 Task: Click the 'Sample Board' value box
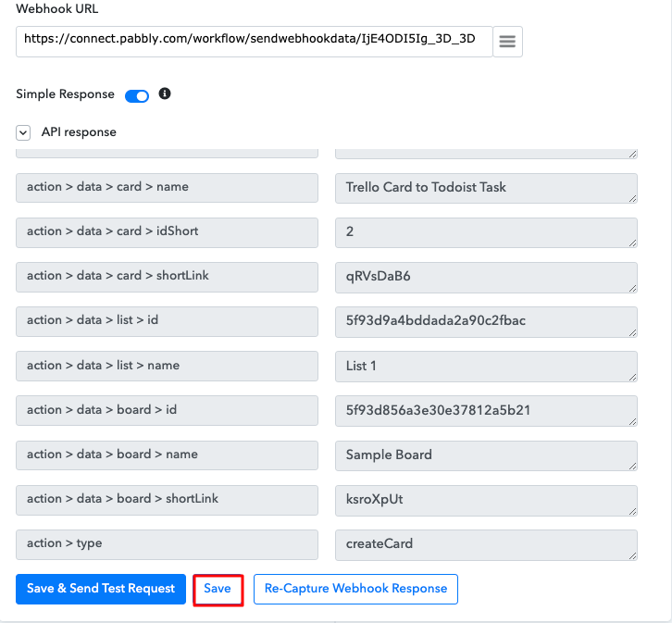(486, 455)
